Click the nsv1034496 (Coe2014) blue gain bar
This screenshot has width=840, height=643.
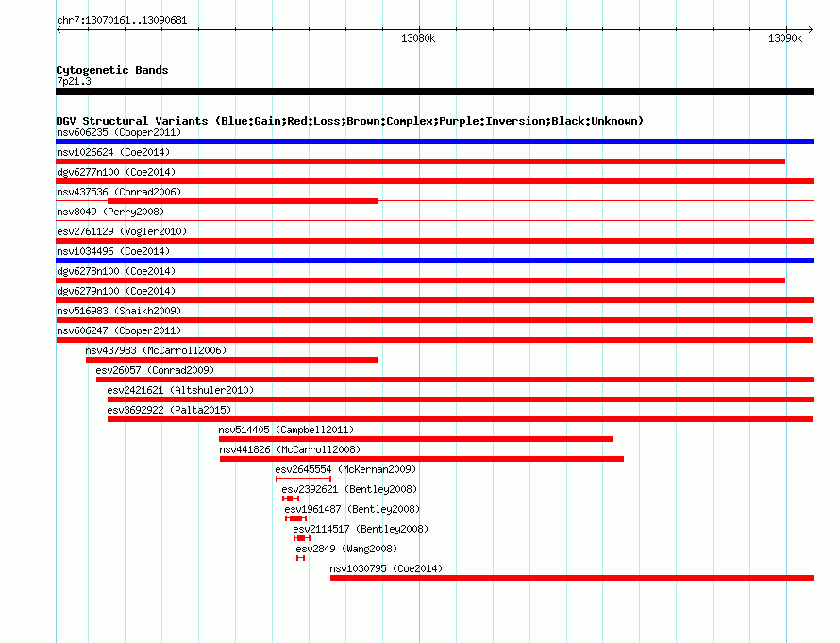[x=434, y=261]
